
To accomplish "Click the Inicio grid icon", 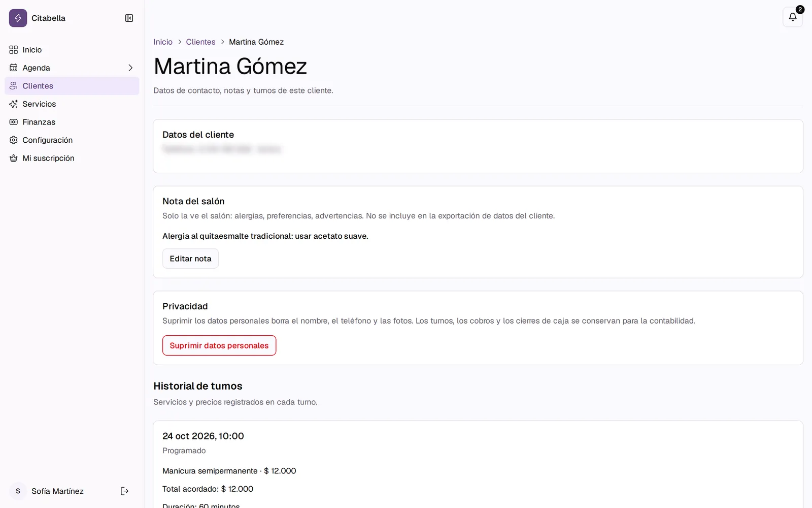I will point(14,50).
